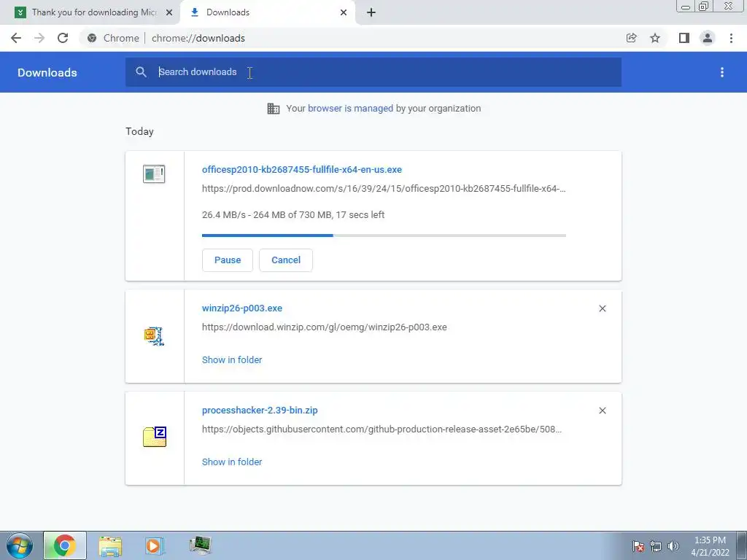Share this page icon in address bar
747x560 pixels.
[x=631, y=38]
